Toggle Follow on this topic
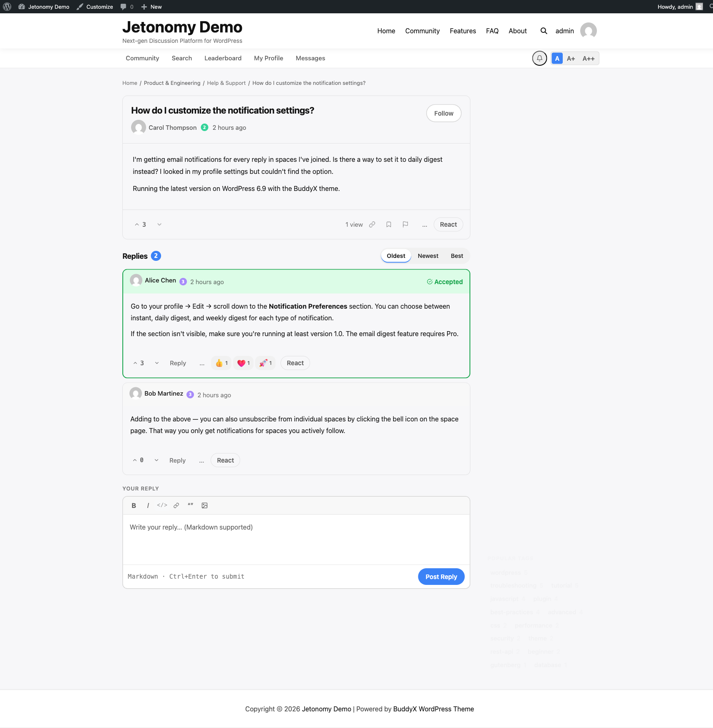Viewport: 713px width, 728px height. click(444, 113)
